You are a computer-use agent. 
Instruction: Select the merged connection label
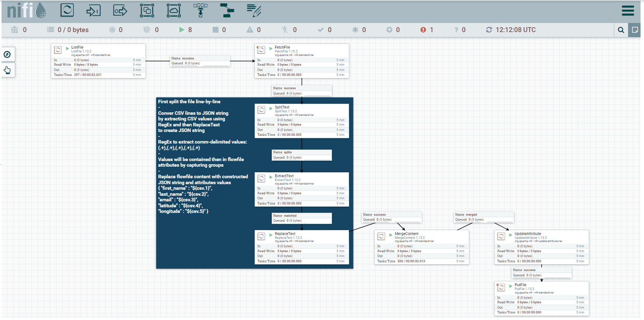coord(484,217)
